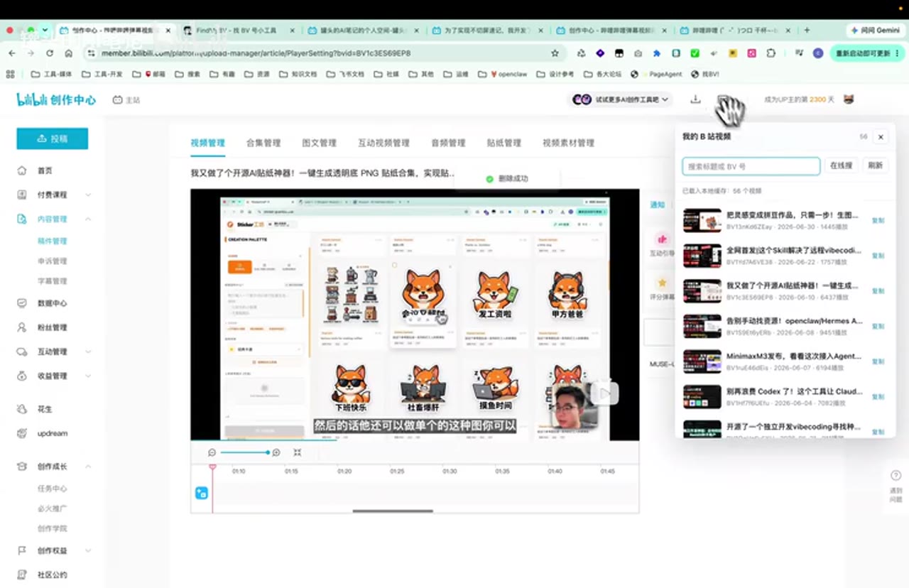Adjust the timeline zoom slider

click(244, 452)
